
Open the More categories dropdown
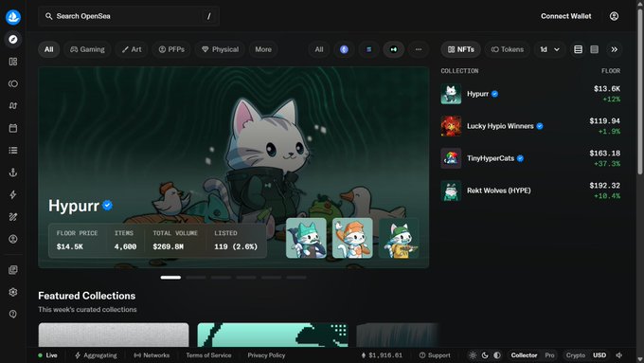pyautogui.click(x=263, y=49)
